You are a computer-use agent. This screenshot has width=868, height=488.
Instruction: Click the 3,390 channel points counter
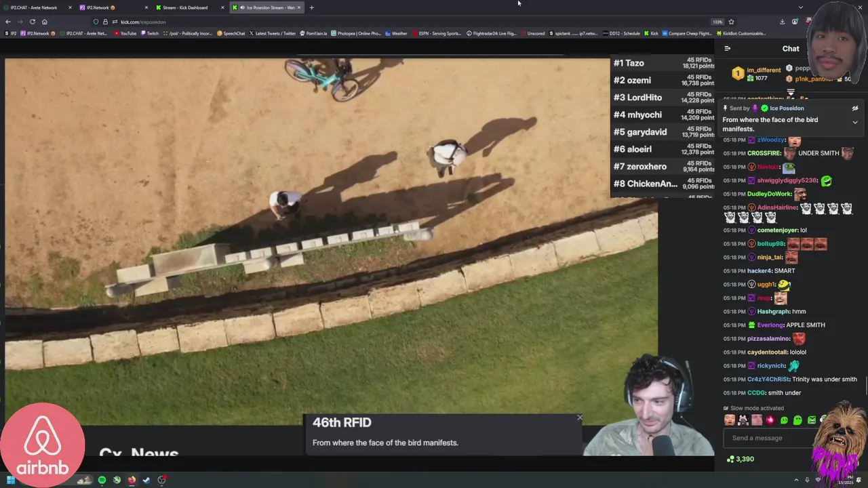[x=741, y=459]
